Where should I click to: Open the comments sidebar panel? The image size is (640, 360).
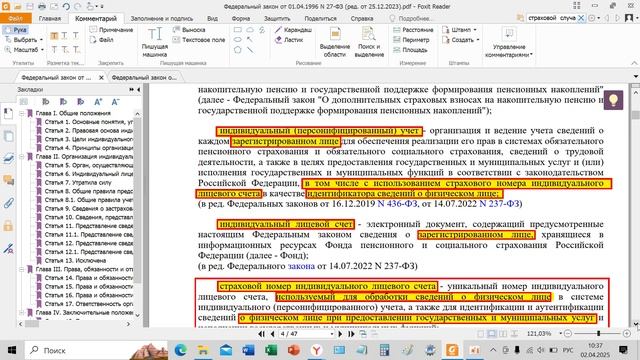[9, 180]
